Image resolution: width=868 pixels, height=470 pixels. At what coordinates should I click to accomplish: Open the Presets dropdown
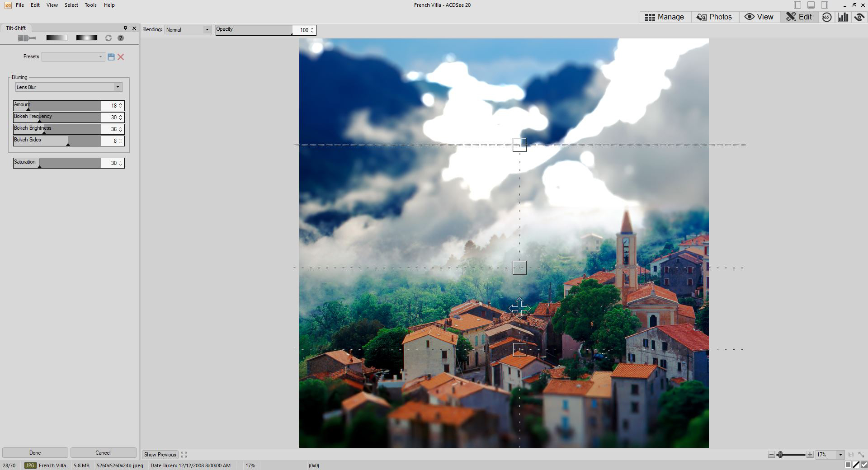(x=73, y=56)
